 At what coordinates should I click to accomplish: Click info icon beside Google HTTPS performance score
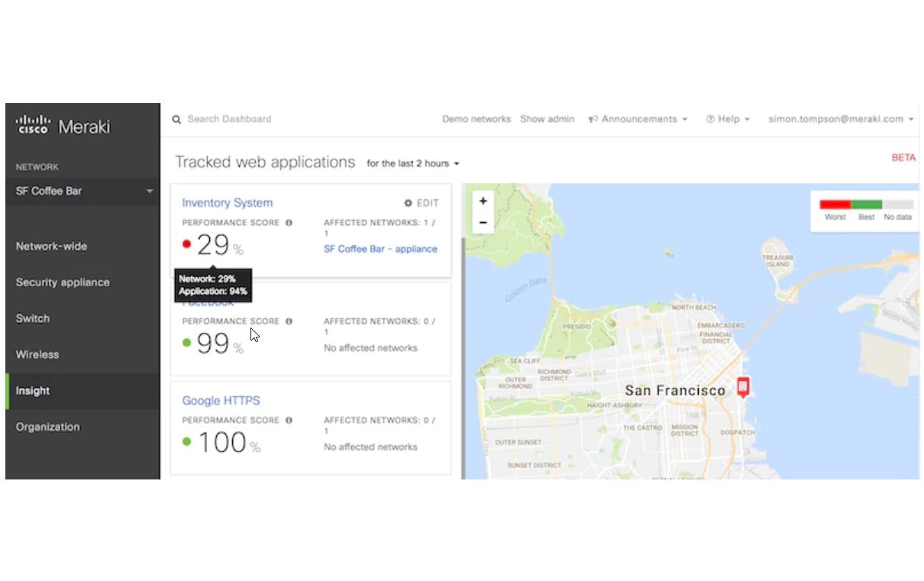click(289, 420)
